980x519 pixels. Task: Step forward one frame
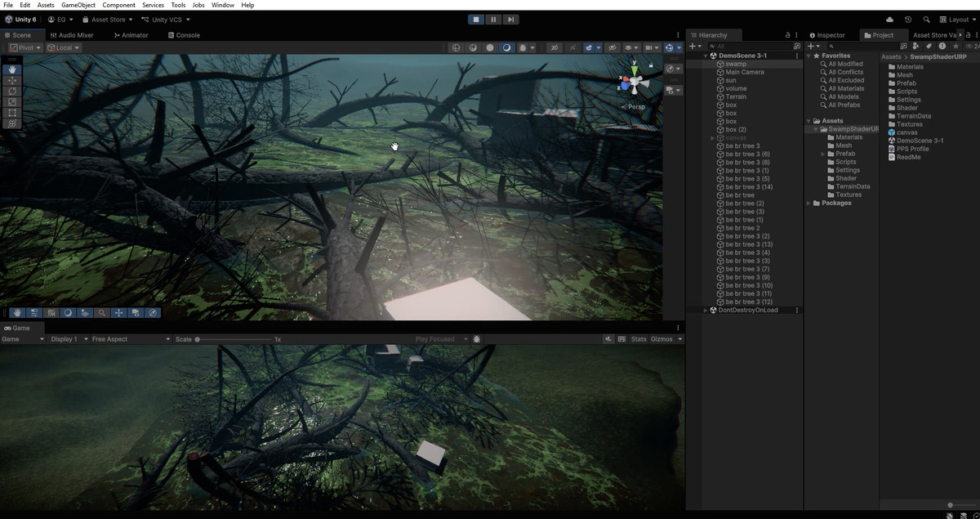[x=510, y=20]
